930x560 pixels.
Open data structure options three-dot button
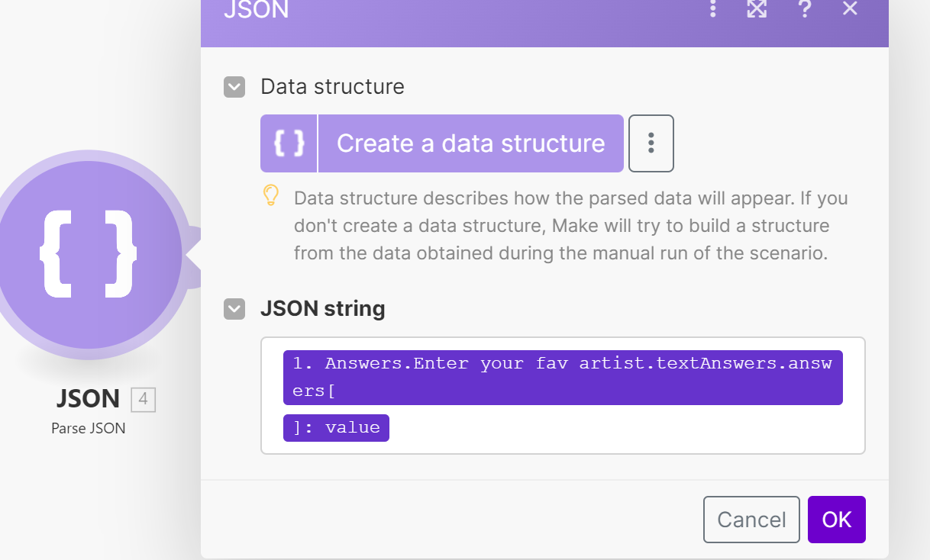pos(651,143)
